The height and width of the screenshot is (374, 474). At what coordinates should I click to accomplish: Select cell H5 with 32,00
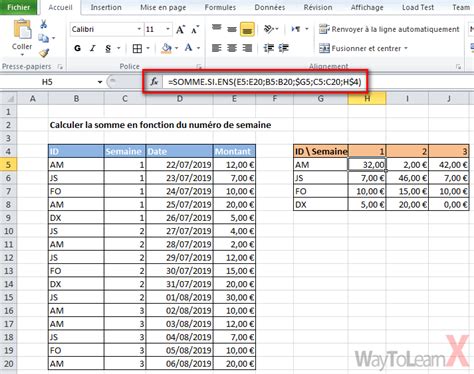(367, 165)
